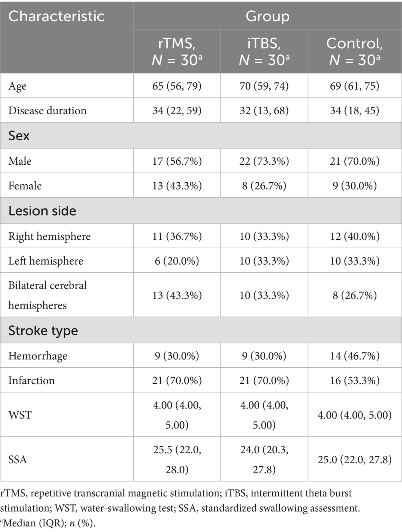Click the SSA row label
Screen dimensions: 402x532
(18, 459)
